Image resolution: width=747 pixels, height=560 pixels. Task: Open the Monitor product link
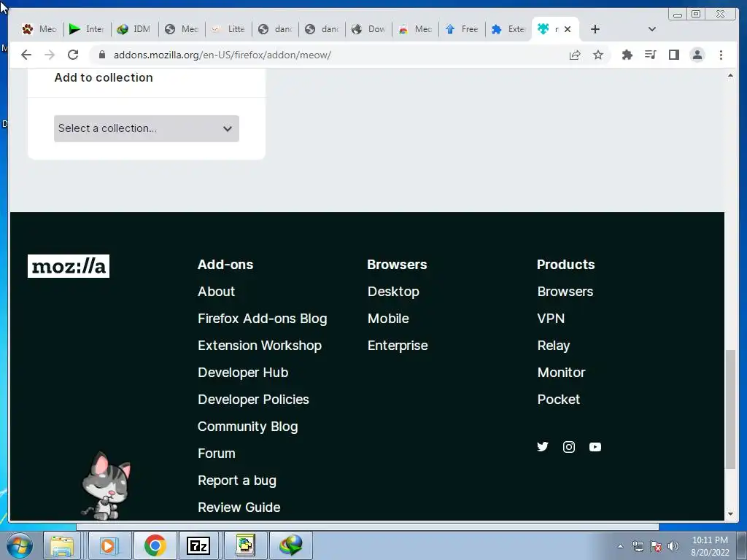coord(562,373)
